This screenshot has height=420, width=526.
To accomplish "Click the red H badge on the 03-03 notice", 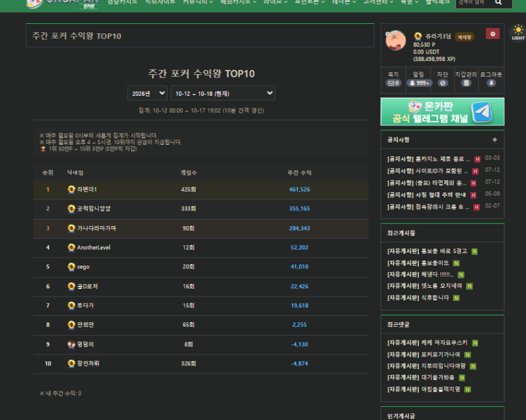I will click(x=477, y=159).
